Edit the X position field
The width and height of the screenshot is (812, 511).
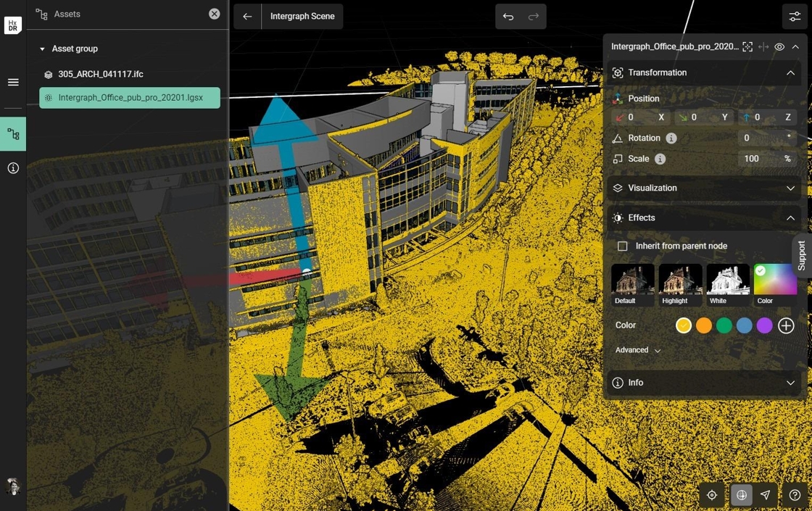[x=641, y=117]
